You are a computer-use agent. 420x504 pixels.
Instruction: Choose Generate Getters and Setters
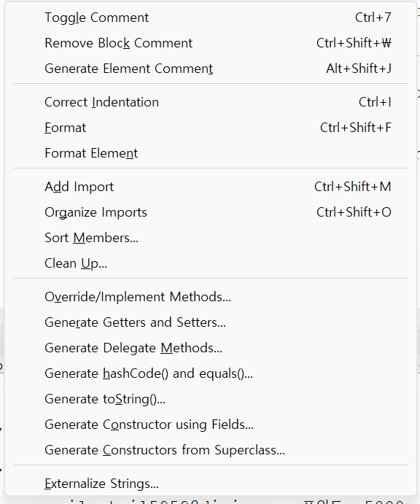point(211,322)
